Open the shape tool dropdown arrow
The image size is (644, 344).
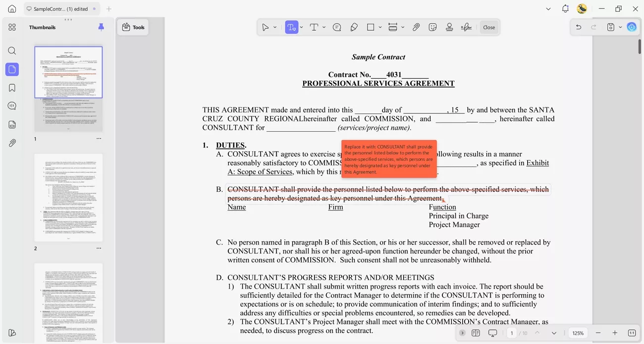click(380, 27)
